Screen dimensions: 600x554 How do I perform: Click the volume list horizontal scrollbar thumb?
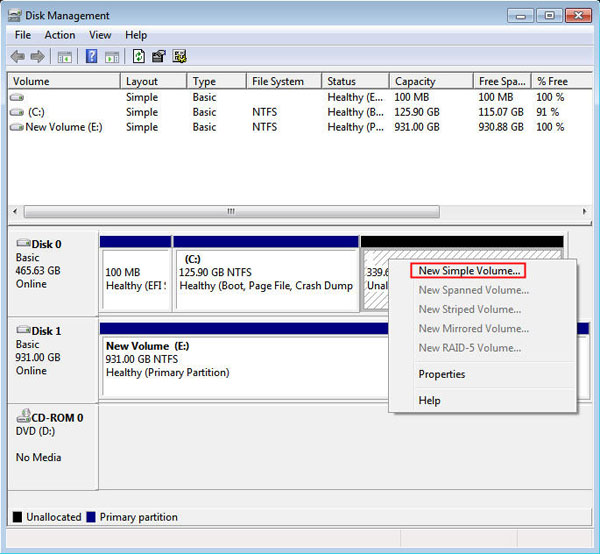232,211
